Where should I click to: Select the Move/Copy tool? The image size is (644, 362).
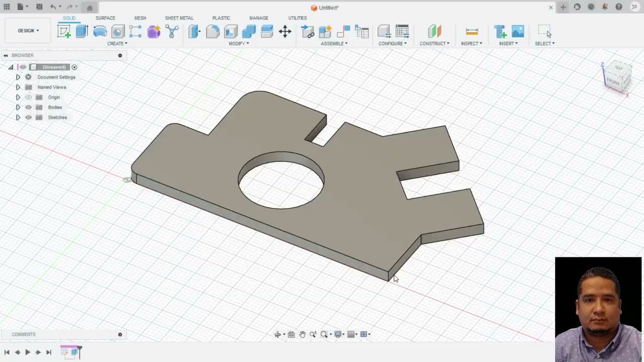[285, 32]
